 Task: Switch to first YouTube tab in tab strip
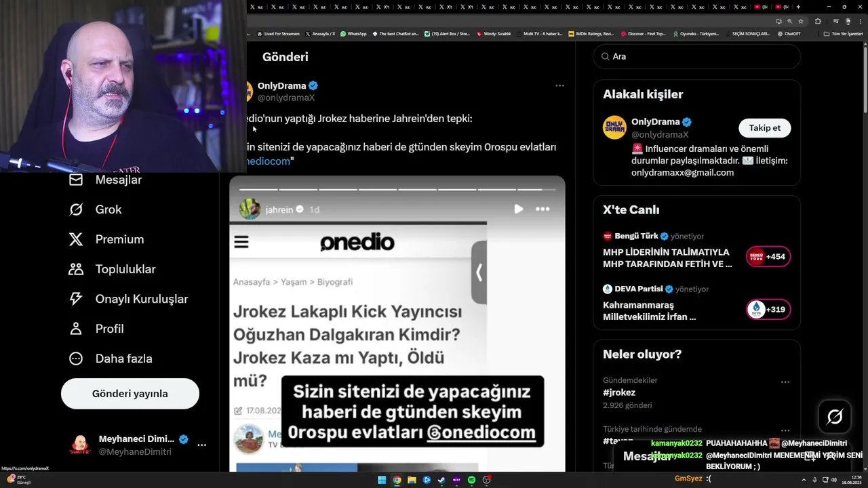tap(760, 7)
